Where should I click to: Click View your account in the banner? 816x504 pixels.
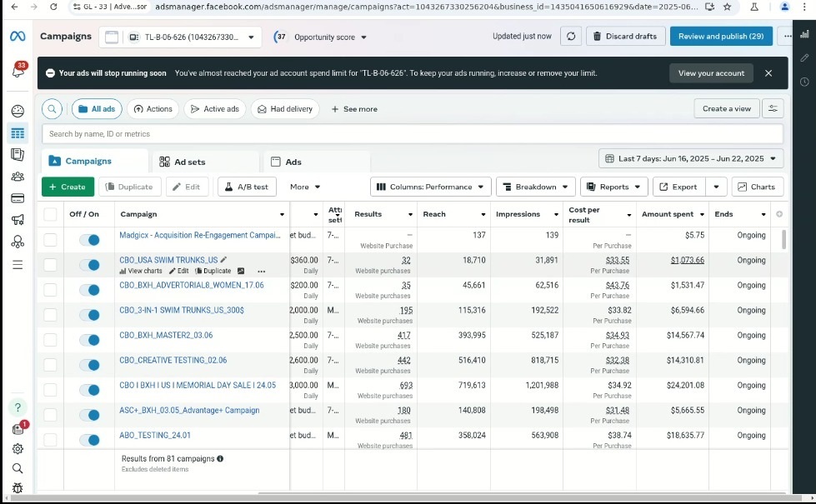[x=711, y=73]
